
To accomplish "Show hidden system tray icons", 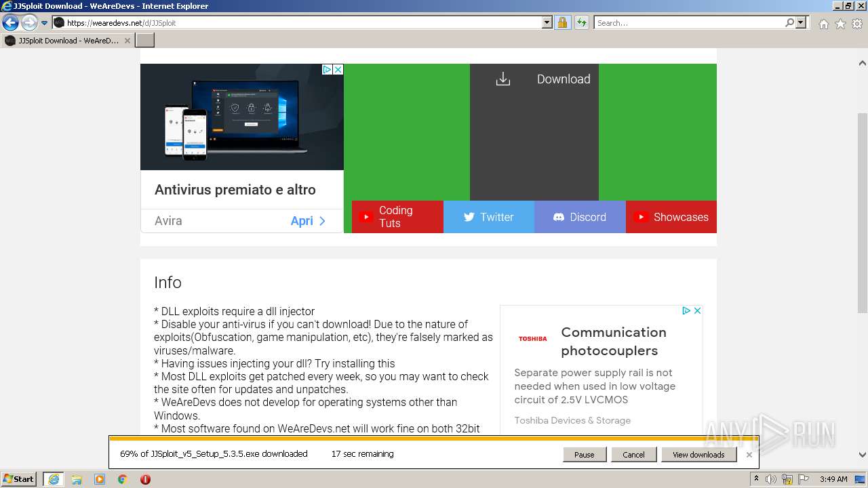I will pyautogui.click(x=756, y=479).
